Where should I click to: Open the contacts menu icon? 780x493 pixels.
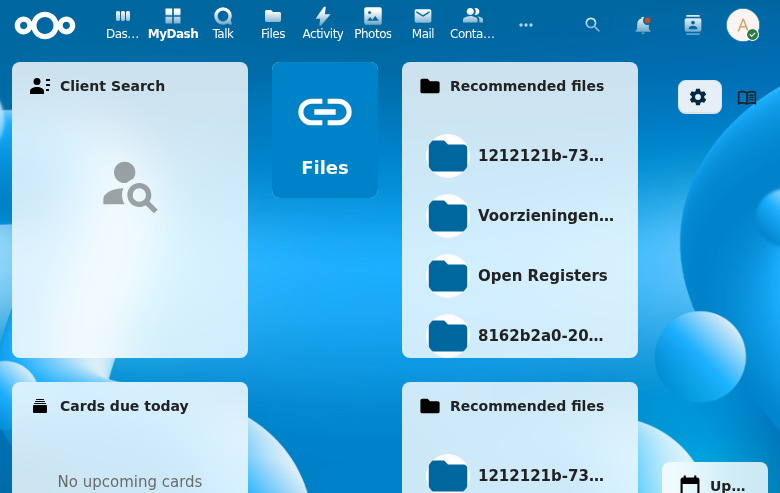pos(692,25)
